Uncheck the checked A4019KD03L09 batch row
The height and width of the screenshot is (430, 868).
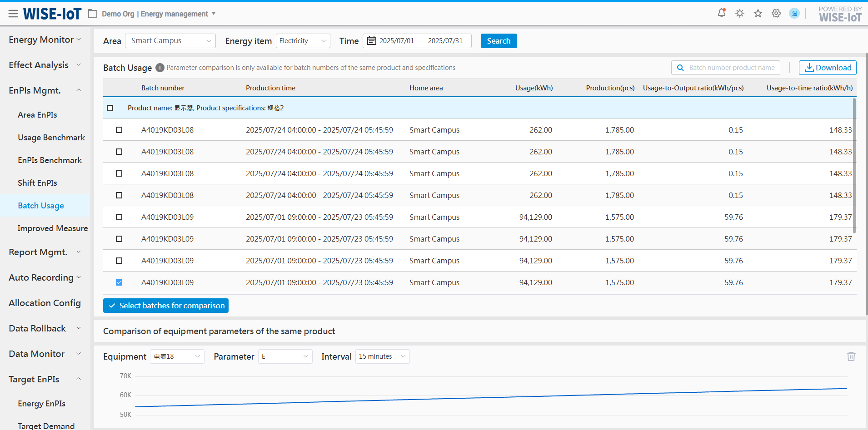tap(119, 282)
